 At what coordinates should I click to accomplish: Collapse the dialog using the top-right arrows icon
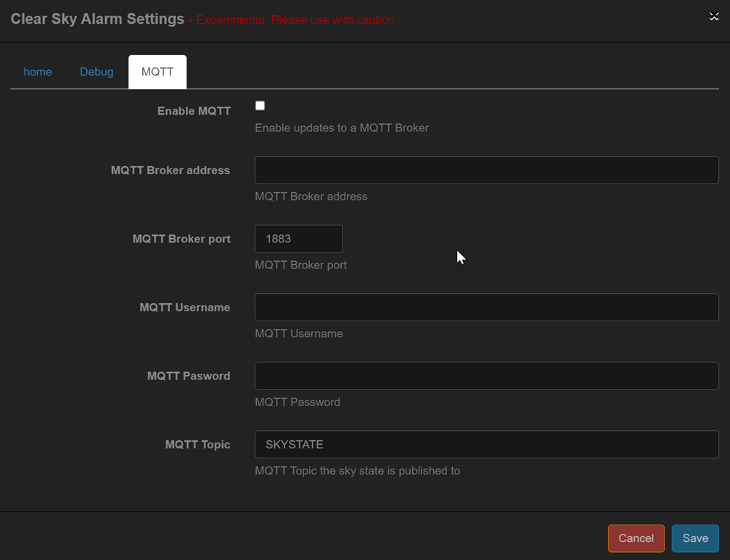[x=714, y=15]
